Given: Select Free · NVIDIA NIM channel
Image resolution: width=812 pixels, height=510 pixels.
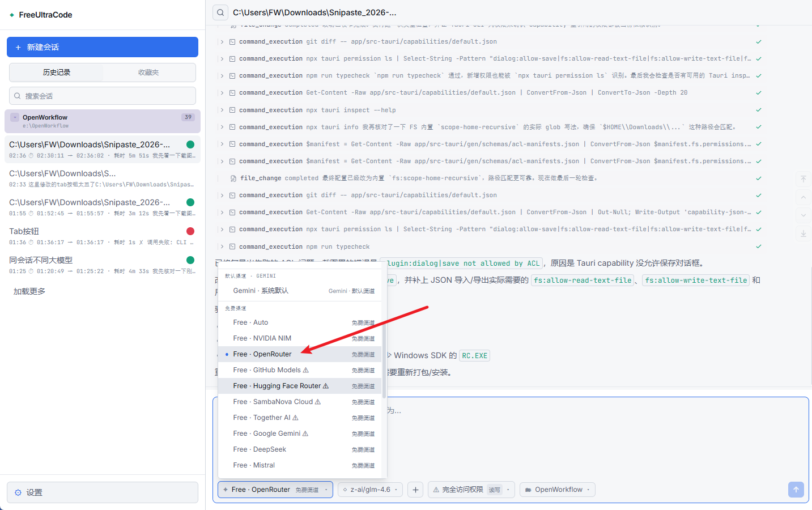Looking at the screenshot, I should click(300, 338).
